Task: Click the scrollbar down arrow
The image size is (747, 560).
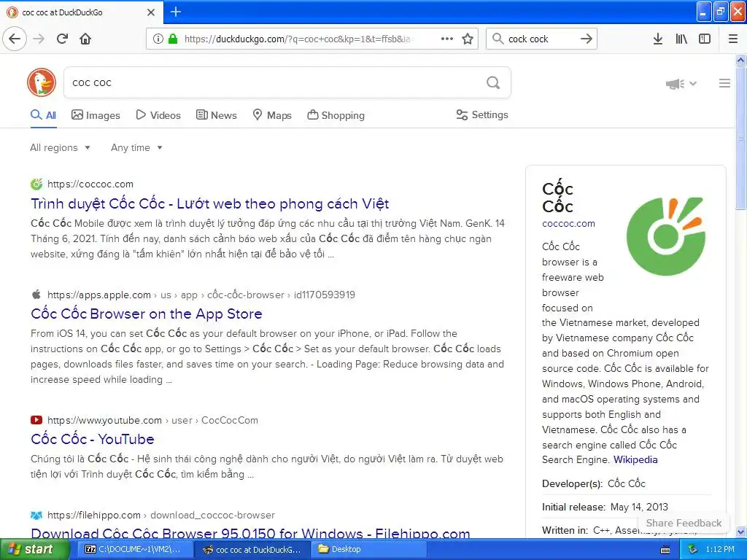Action: click(741, 532)
